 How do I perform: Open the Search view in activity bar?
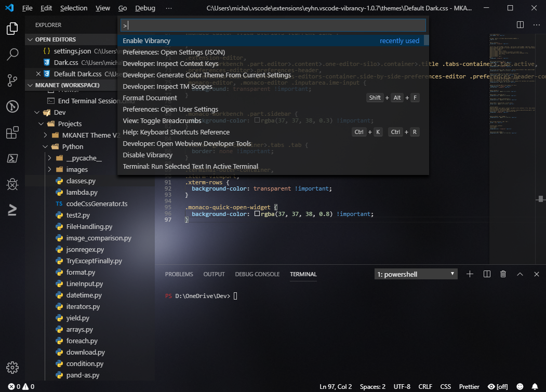(12, 55)
